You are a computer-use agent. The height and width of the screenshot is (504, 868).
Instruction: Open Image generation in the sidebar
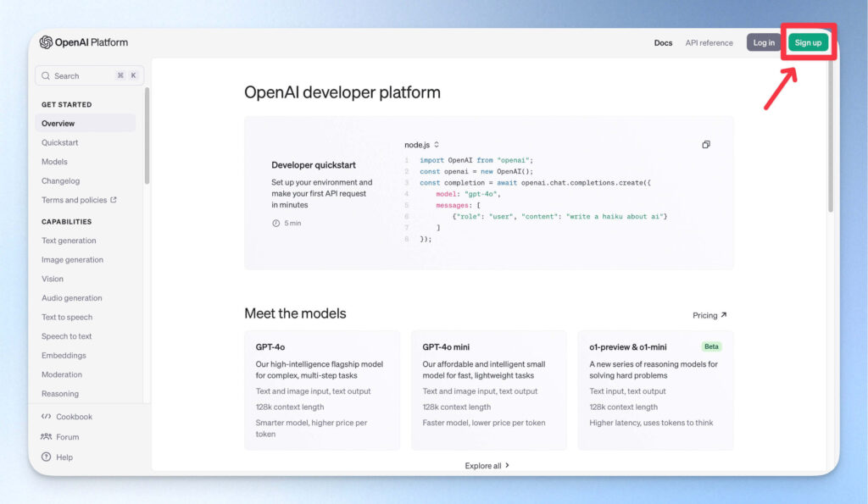point(72,259)
